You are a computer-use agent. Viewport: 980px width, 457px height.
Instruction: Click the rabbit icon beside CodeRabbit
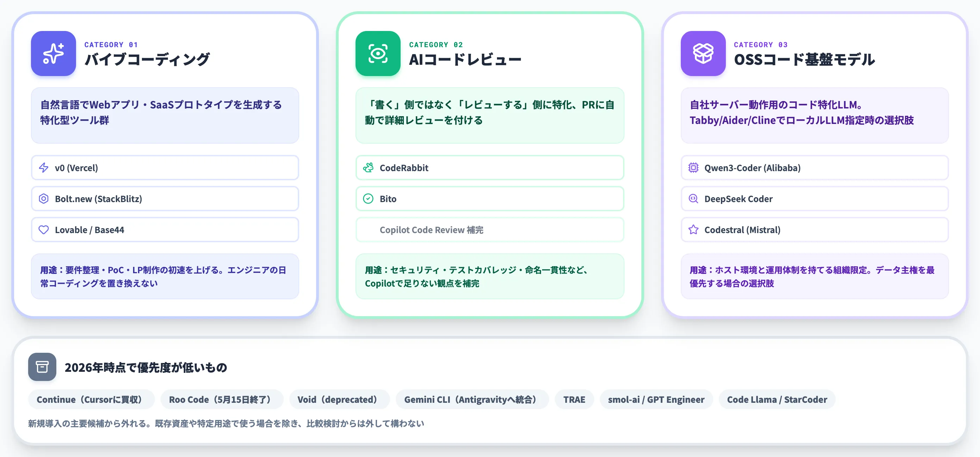(x=368, y=168)
